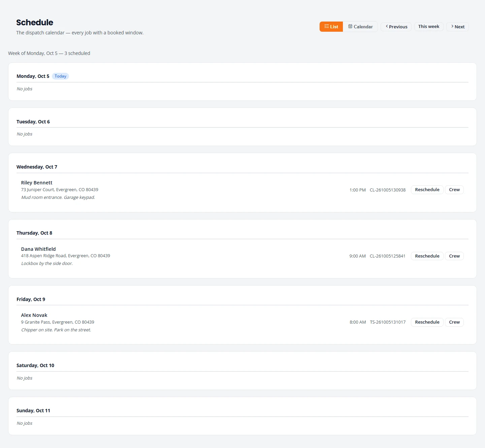
Task: Click the 8:00 AM time
Action: 358,322
